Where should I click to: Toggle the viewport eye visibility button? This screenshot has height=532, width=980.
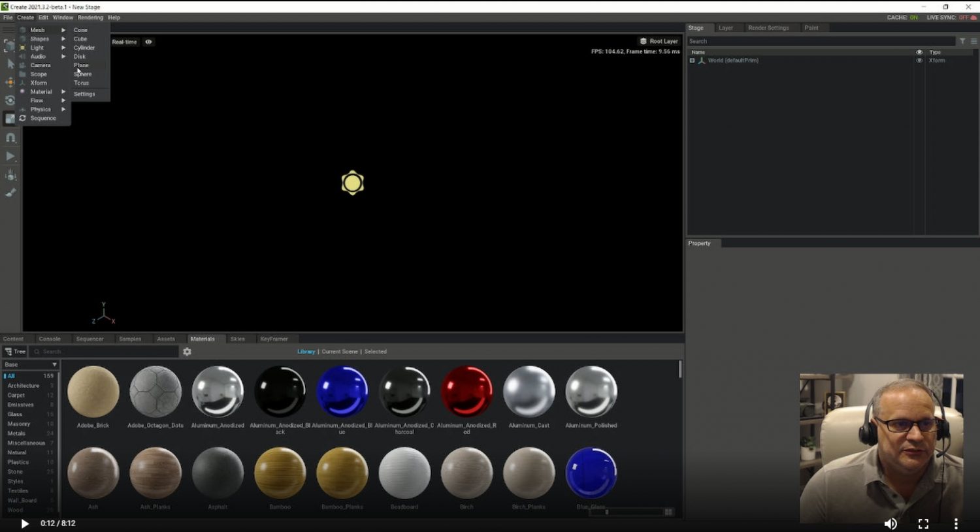[x=148, y=42]
